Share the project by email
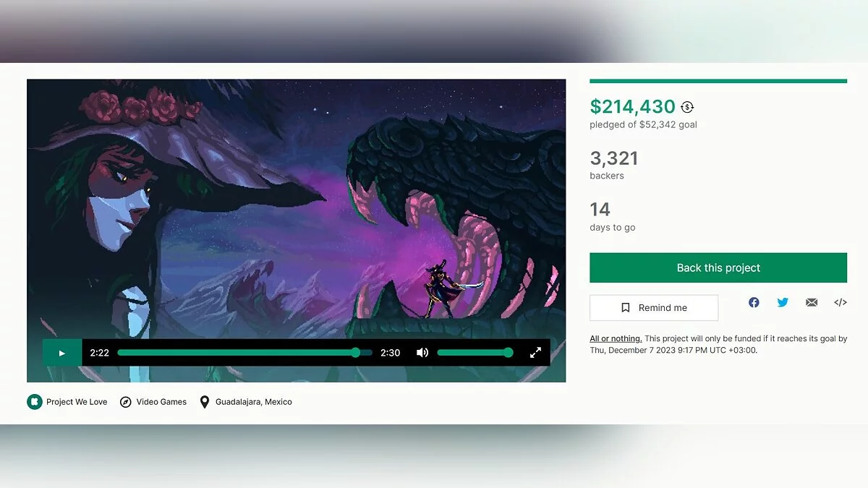868x488 pixels. (x=812, y=302)
